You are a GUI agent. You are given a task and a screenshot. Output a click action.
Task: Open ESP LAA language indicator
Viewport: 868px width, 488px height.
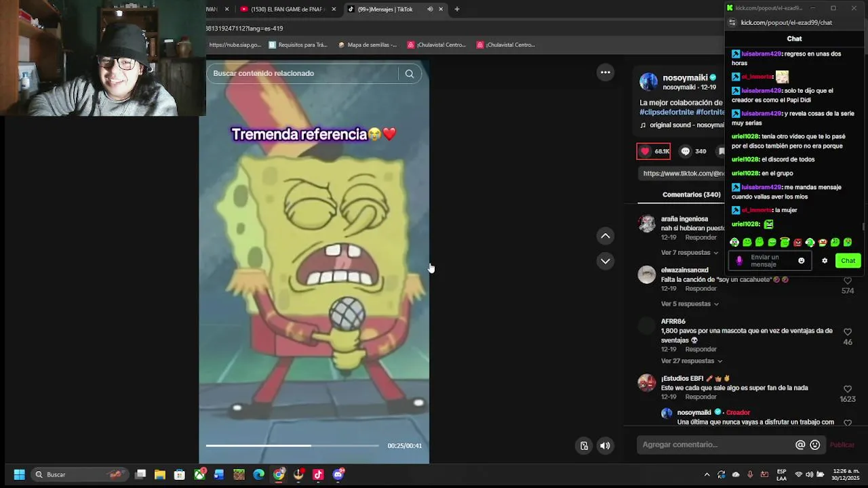(781, 474)
